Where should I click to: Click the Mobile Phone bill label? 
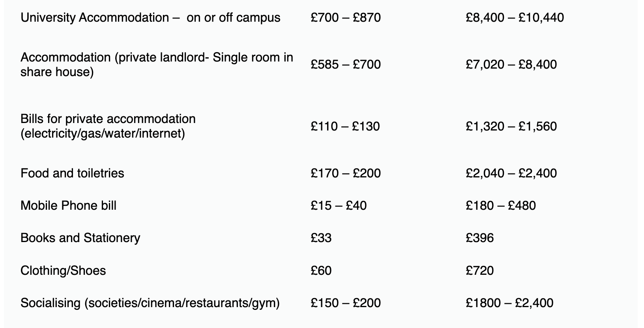tap(68, 205)
